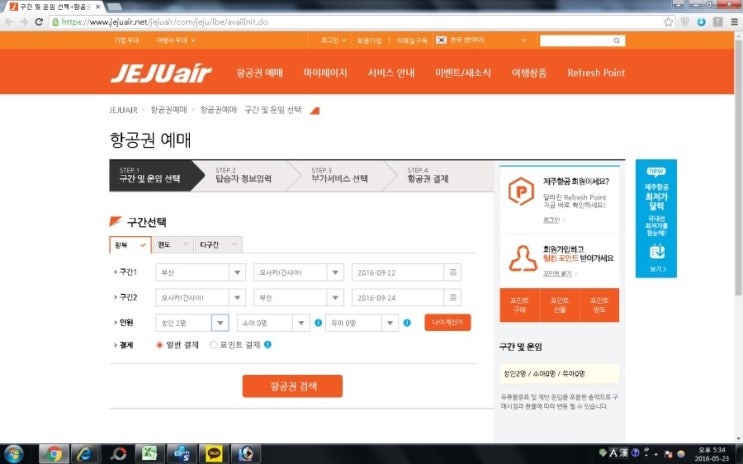Click the 나이계산기 age calculator button
Screen dimensions: 743x464
(x=448, y=323)
